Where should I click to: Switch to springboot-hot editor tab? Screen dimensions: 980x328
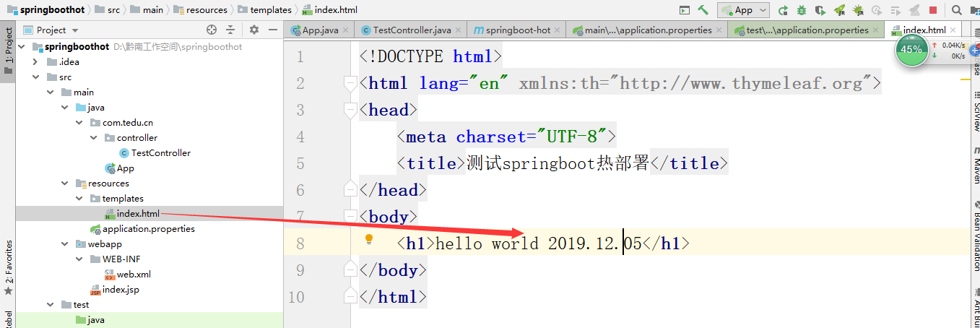click(x=518, y=30)
